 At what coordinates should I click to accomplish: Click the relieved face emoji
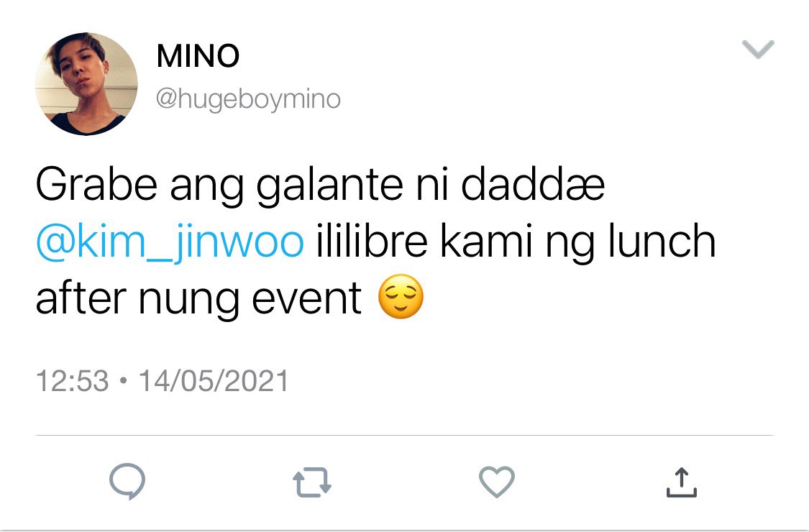tap(401, 297)
